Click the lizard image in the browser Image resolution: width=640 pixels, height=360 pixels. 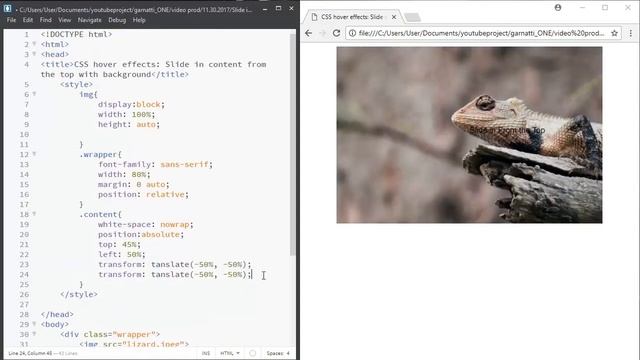469,135
